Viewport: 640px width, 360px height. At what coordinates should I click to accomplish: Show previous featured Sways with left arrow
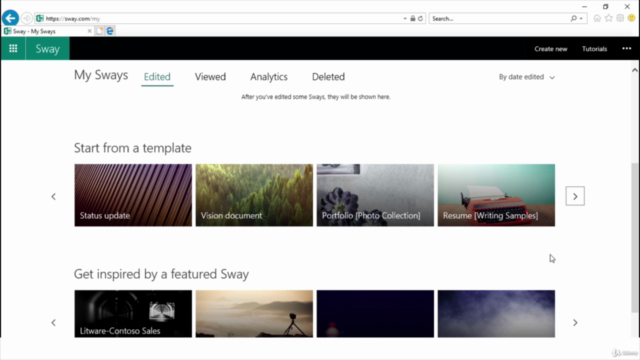tap(53, 322)
